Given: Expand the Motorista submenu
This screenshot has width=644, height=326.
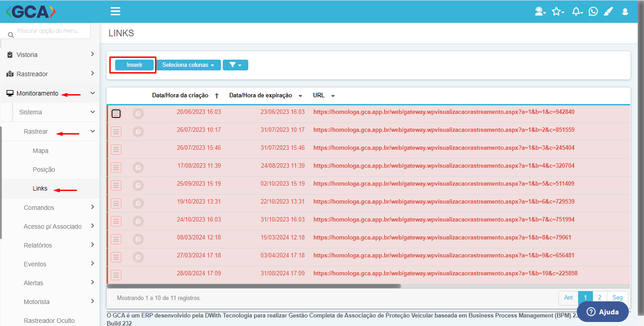Looking at the screenshot, I should pyautogui.click(x=50, y=302).
